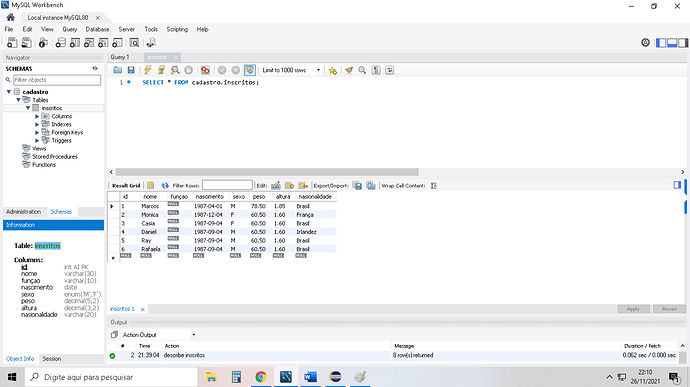Collapse the cadastro schema tree
Screen dimensions: 690x387
8,92
